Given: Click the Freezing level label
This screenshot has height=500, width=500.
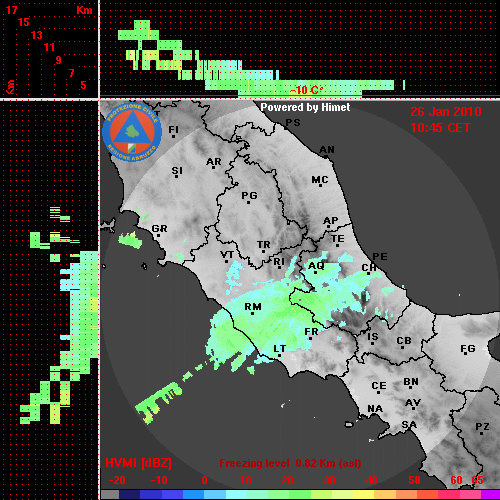Looking at the screenshot, I should tap(255, 463).
